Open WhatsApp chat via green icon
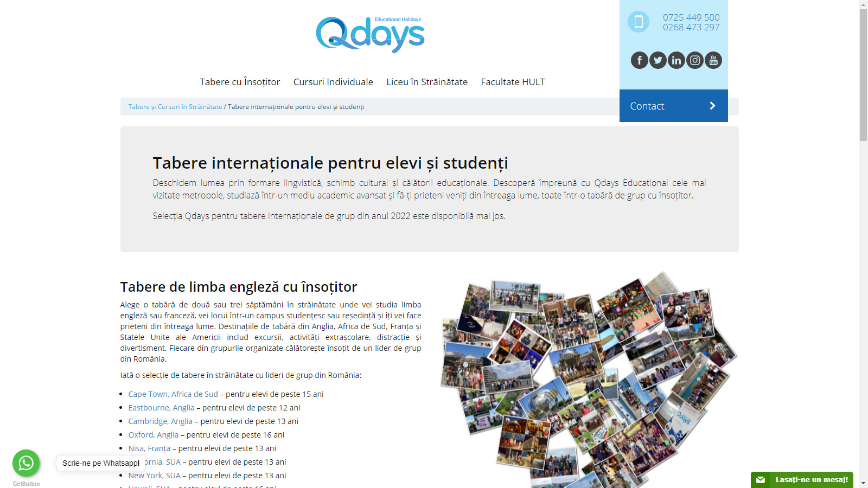The height and width of the screenshot is (488, 868). [x=26, y=463]
